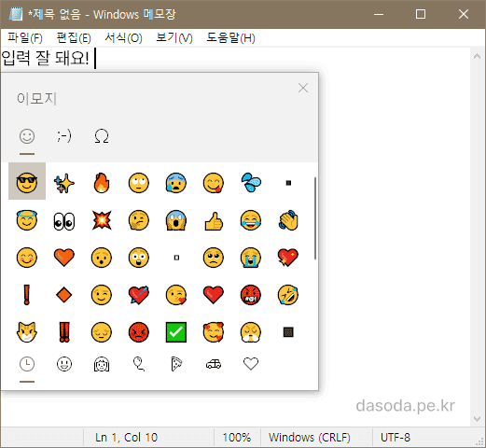486x448 pixels.
Task: Show the food pizza emoji category
Action: click(176, 364)
